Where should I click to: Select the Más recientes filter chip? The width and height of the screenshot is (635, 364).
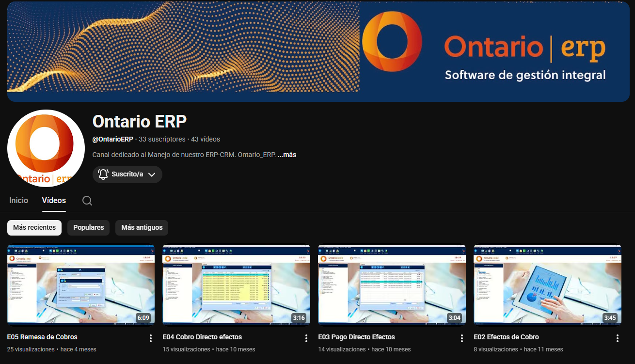tap(34, 228)
